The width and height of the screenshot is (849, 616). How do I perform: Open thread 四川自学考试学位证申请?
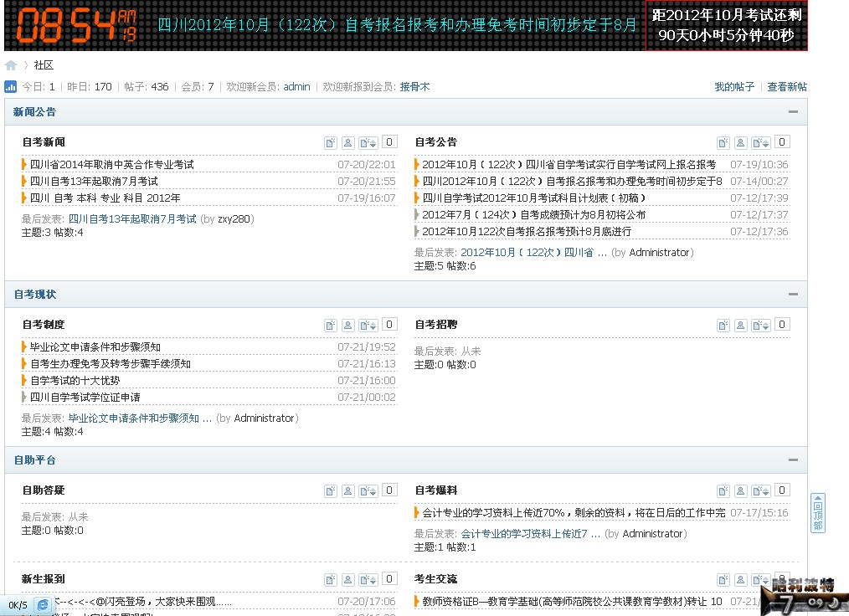(x=85, y=398)
